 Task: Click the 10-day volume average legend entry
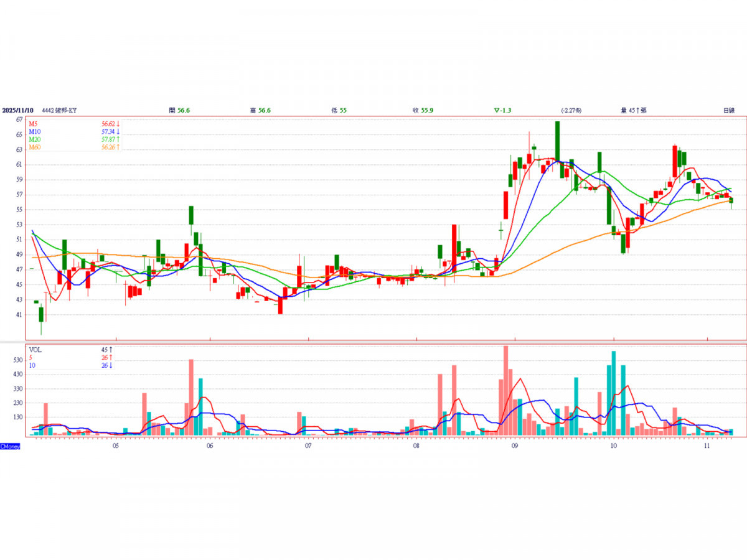[x=32, y=365]
